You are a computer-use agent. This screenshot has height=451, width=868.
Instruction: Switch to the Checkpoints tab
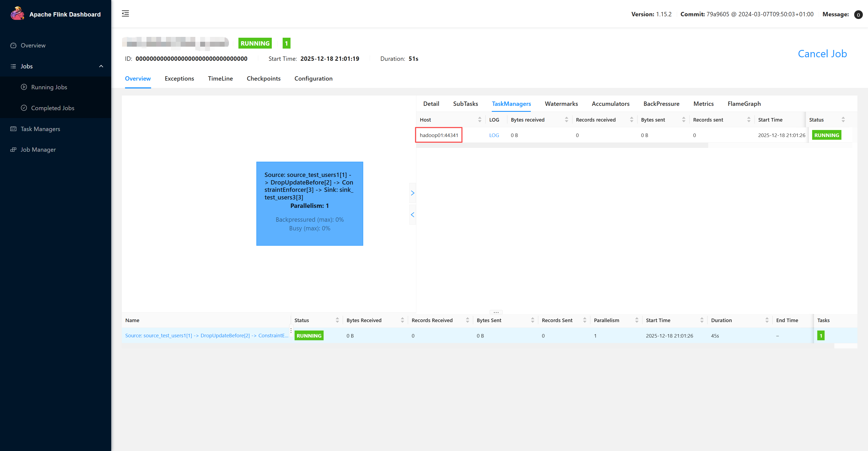tap(263, 78)
